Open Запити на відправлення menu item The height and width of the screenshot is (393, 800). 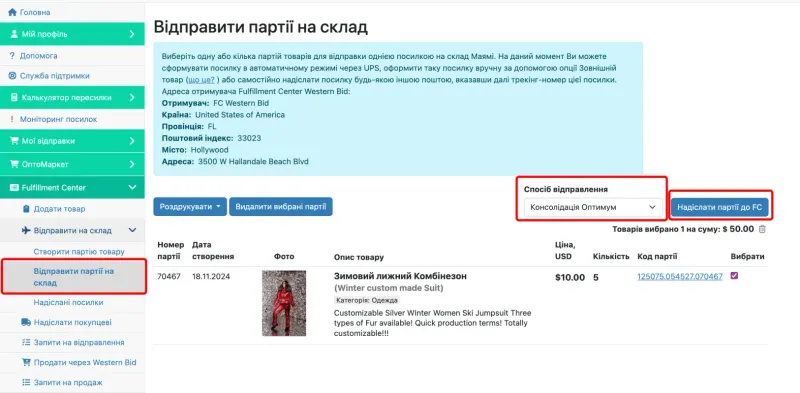[x=79, y=342]
